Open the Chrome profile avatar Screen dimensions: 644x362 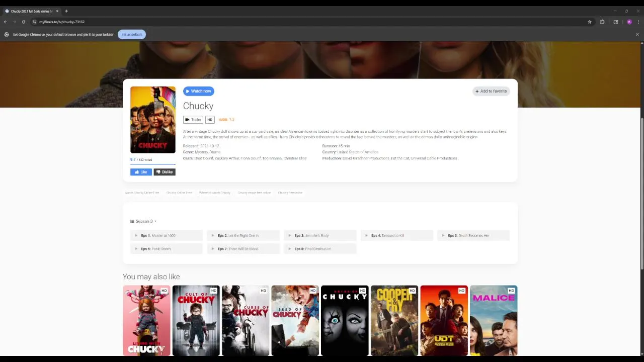tap(629, 22)
